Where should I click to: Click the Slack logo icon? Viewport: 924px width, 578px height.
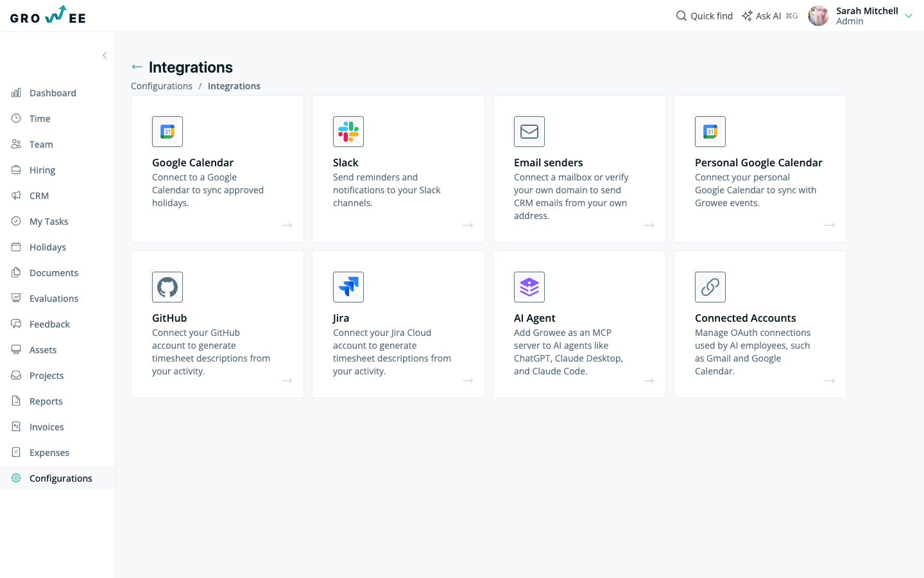(348, 132)
